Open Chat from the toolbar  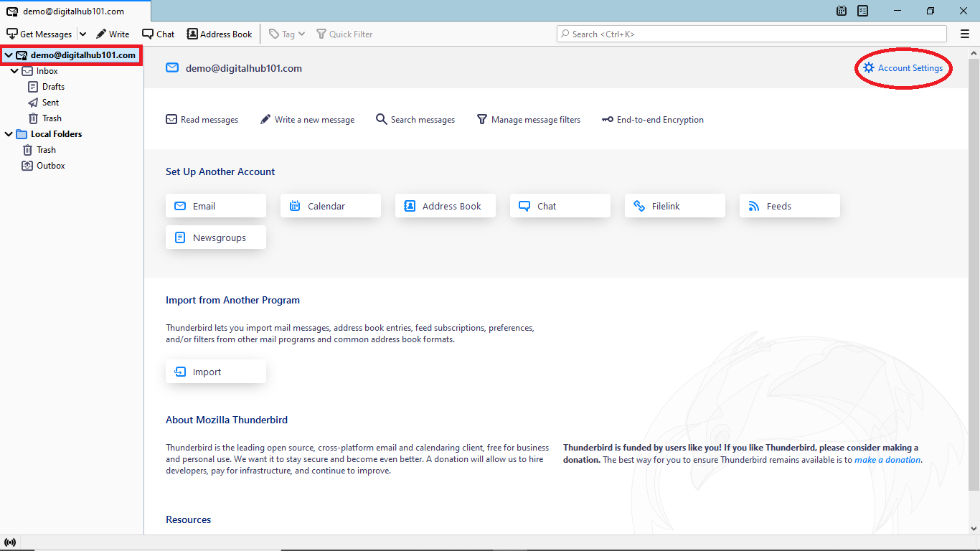click(x=158, y=34)
